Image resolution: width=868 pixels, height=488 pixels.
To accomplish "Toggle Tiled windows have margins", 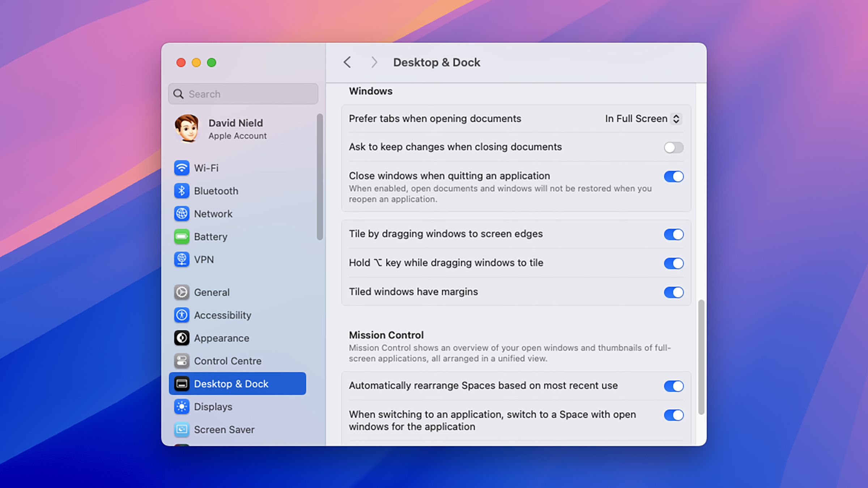I will point(672,291).
